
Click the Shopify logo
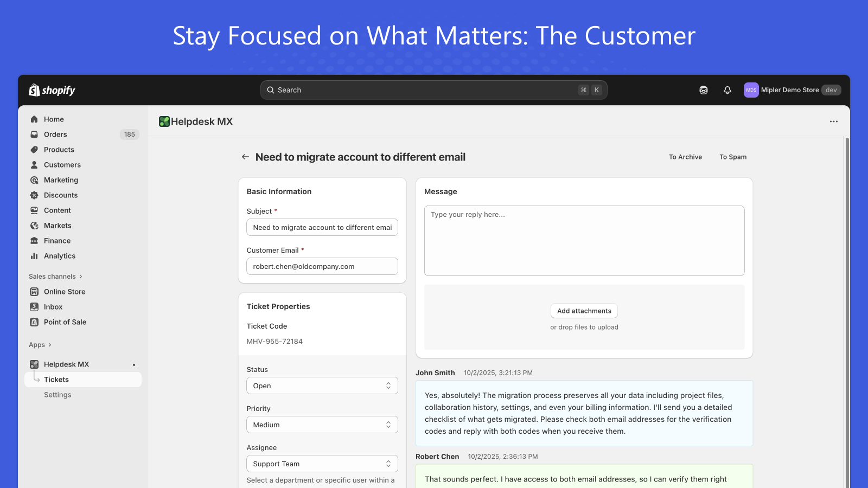(52, 90)
